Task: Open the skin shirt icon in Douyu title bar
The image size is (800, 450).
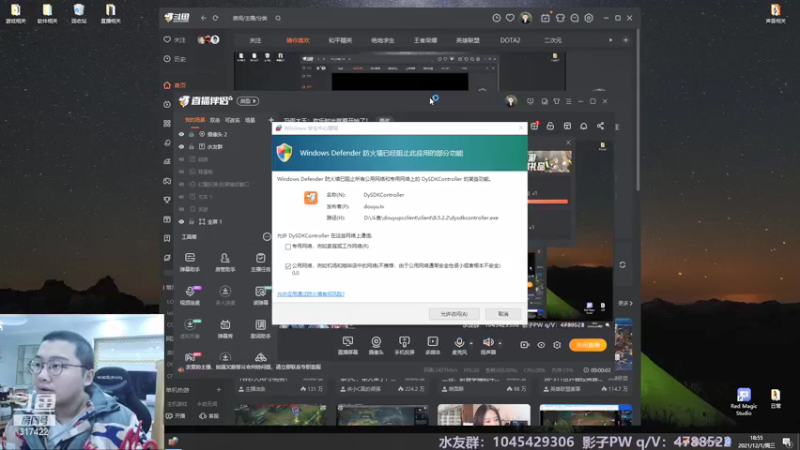Action: pos(560,18)
